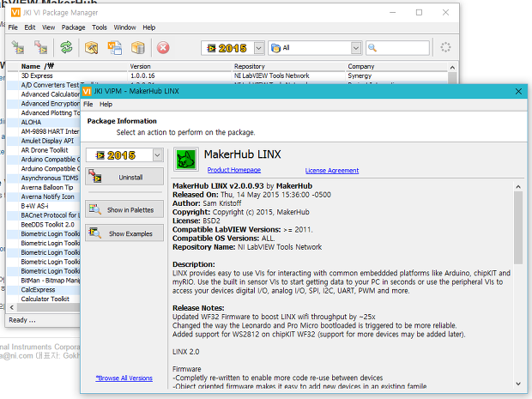Select the Amulet Display API row
The width and height of the screenshot is (532, 399).
44,141
